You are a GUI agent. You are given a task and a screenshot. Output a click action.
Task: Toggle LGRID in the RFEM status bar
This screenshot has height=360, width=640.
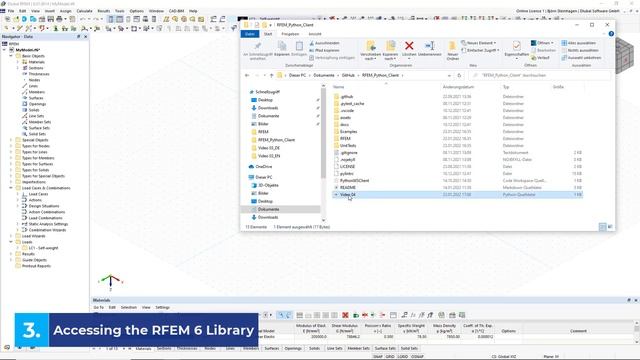pyautogui.click(x=402, y=357)
